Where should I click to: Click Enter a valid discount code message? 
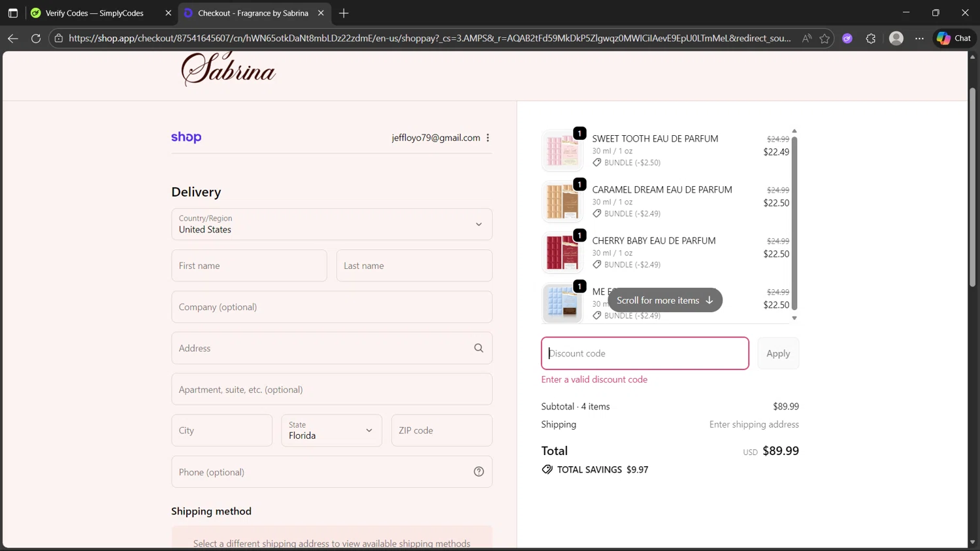pos(595,379)
